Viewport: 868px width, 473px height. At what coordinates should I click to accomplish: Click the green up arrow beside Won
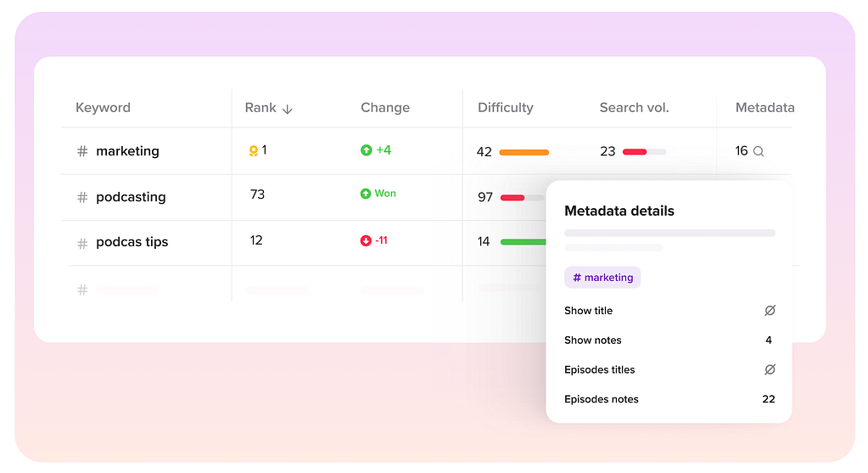(366, 194)
